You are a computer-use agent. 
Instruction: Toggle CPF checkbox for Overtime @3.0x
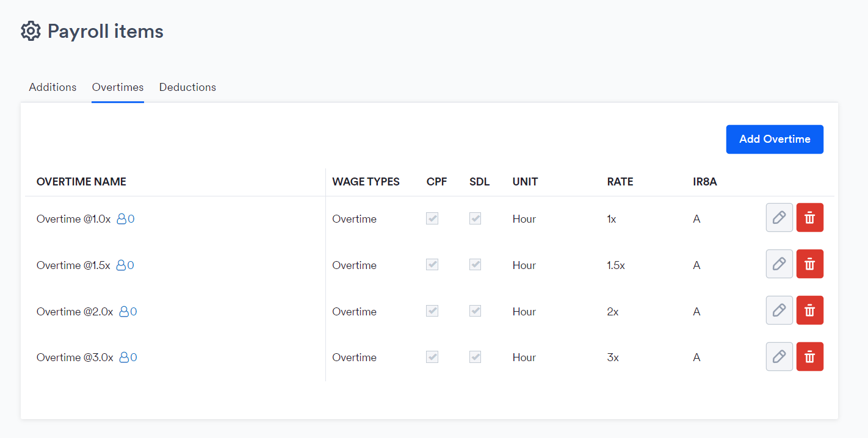pyautogui.click(x=432, y=357)
